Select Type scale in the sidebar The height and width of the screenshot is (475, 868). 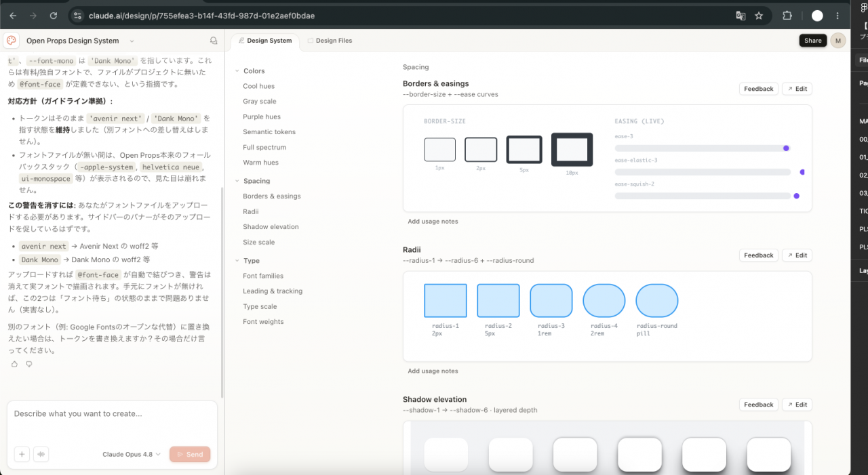click(260, 306)
